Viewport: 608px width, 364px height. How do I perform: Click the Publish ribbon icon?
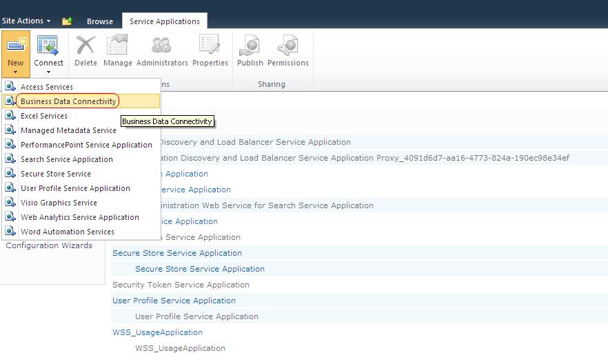pos(250,45)
